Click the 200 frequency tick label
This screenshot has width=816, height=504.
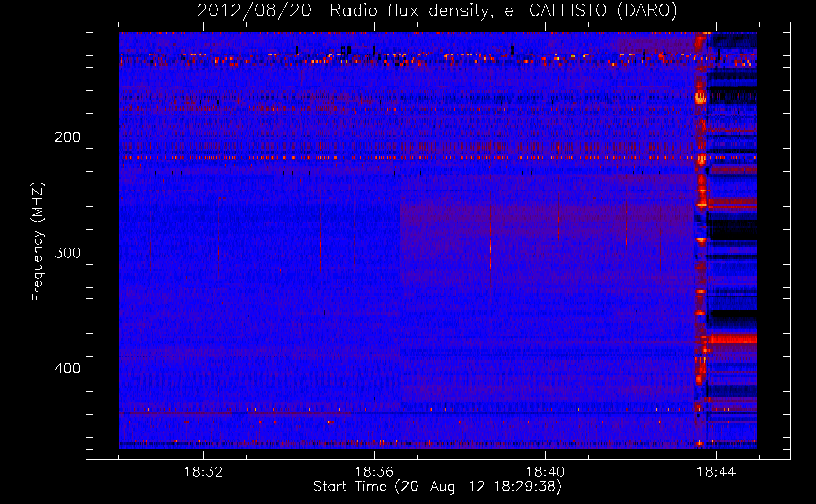68,137
